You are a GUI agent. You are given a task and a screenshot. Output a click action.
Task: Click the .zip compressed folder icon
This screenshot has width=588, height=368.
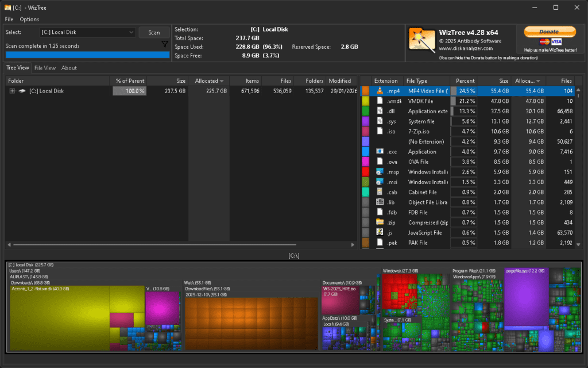coord(380,223)
